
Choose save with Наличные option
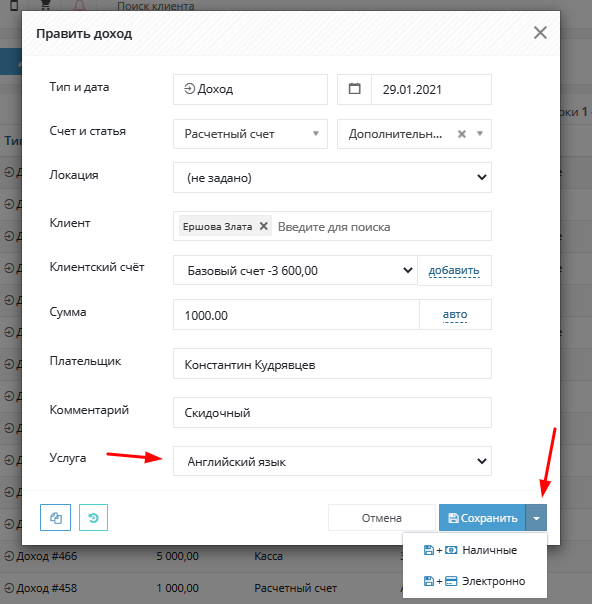pyautogui.click(x=475, y=550)
